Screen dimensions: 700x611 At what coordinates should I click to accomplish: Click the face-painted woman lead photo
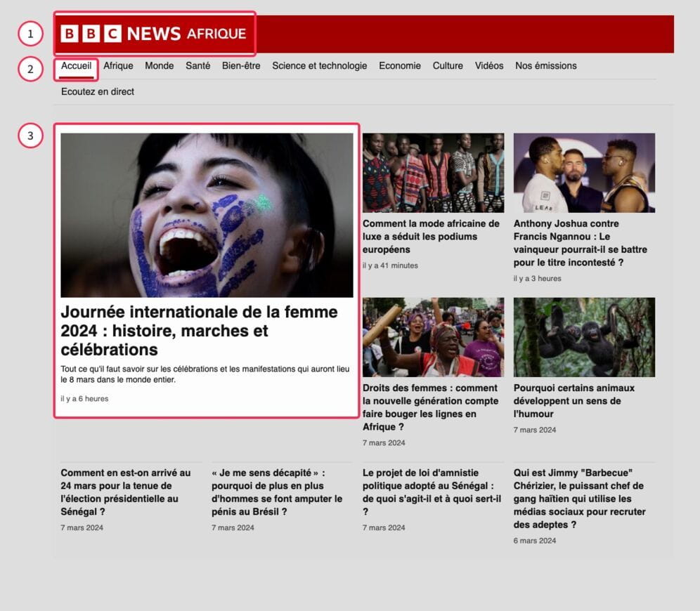(207, 215)
